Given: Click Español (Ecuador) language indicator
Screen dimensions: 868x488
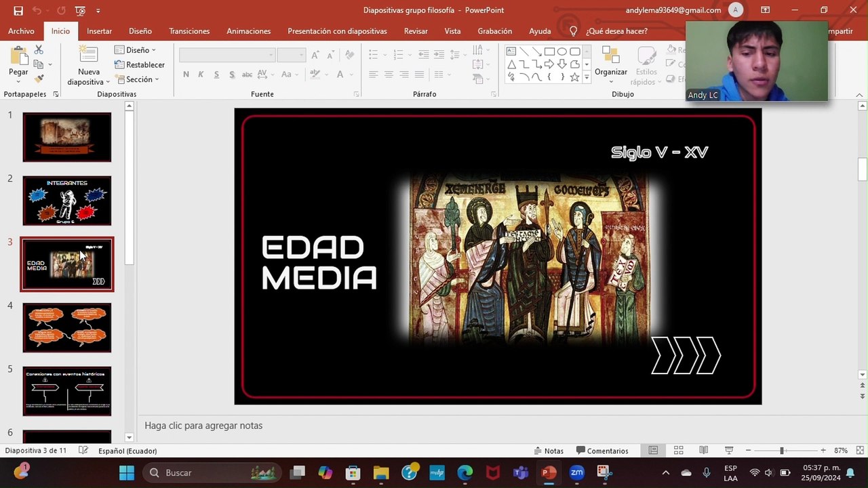Looking at the screenshot, I should coord(127,451).
